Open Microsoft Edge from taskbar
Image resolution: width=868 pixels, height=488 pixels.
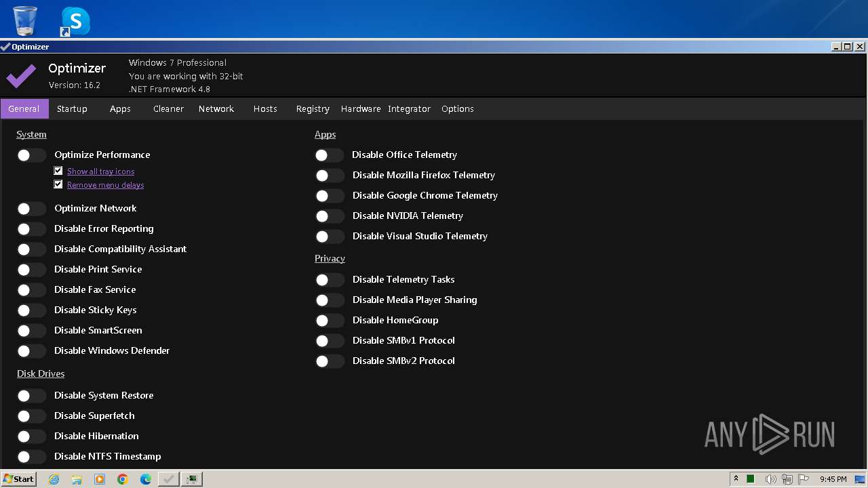[x=146, y=479]
